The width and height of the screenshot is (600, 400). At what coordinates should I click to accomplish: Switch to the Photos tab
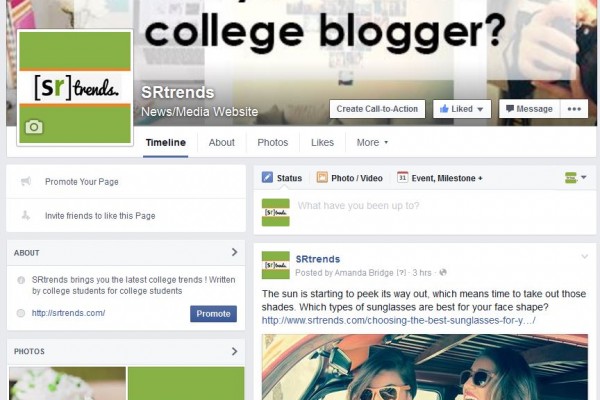[272, 142]
